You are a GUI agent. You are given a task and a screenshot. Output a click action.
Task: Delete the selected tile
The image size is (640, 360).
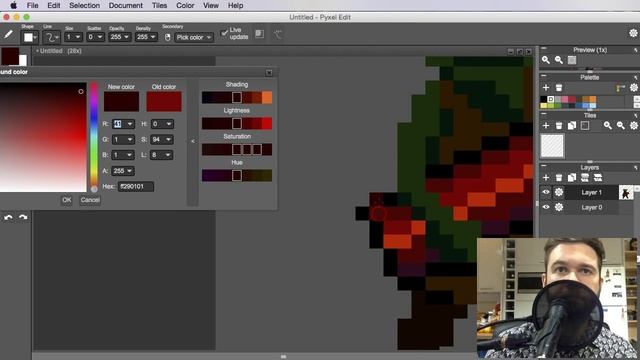559,126
